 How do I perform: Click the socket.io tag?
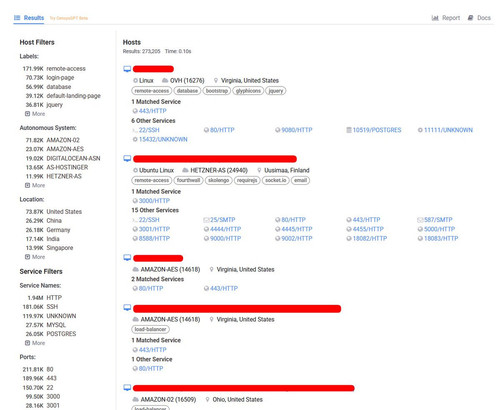tap(276, 180)
